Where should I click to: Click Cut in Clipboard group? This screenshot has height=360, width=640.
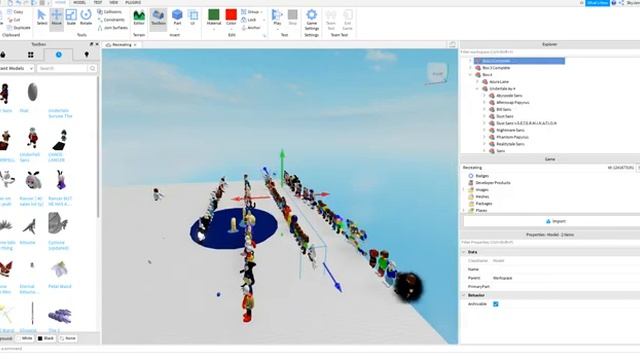(14, 20)
